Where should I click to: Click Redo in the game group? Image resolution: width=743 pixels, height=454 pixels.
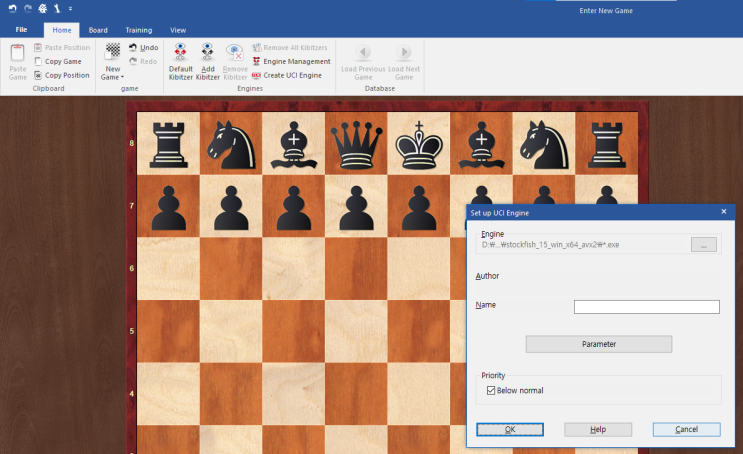pyautogui.click(x=143, y=61)
